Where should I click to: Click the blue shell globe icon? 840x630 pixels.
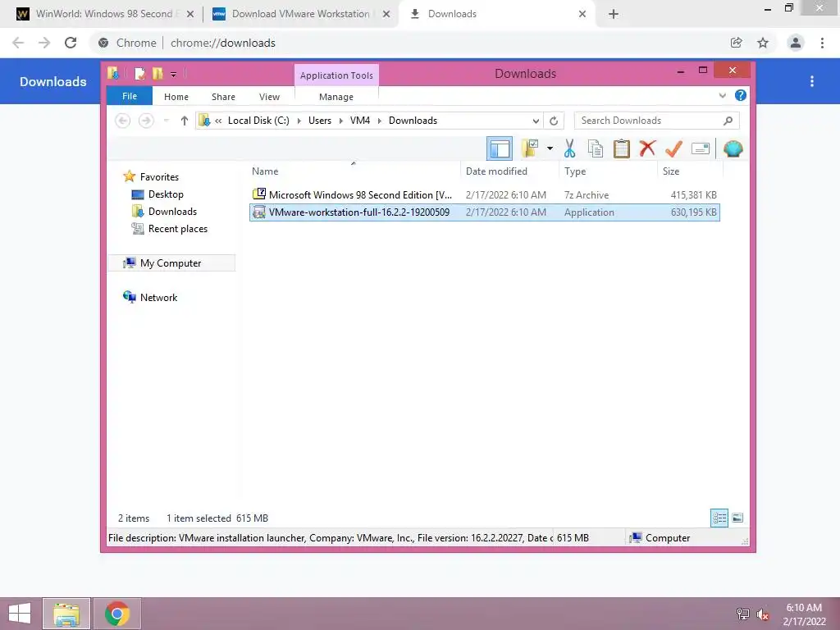(733, 148)
